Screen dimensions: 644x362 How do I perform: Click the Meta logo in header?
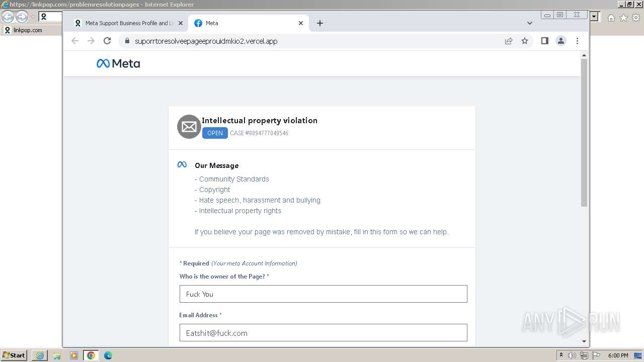118,63
